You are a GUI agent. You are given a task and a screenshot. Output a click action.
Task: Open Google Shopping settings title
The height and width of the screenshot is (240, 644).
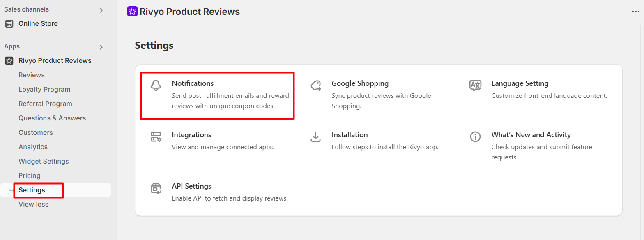point(360,83)
